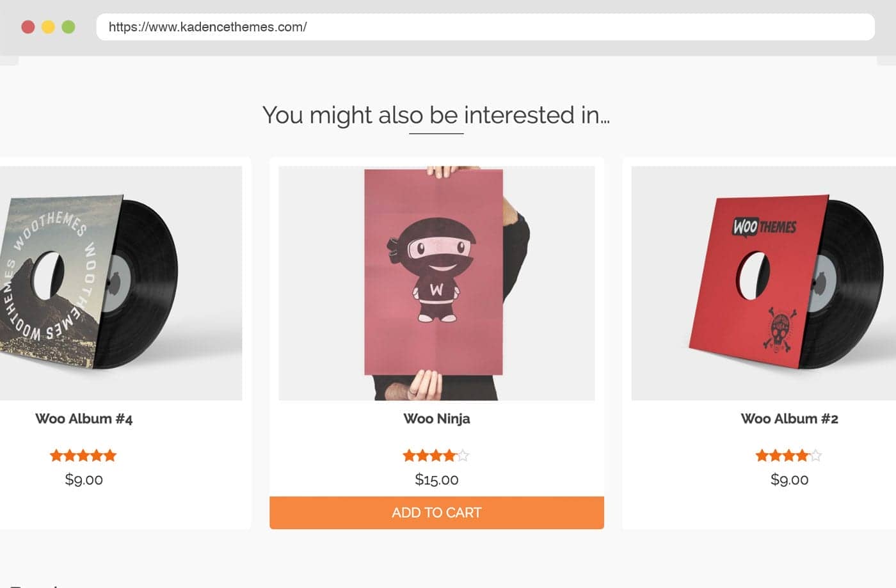The height and width of the screenshot is (588, 896).
Task: Click the yellow window dot
Action: click(48, 27)
